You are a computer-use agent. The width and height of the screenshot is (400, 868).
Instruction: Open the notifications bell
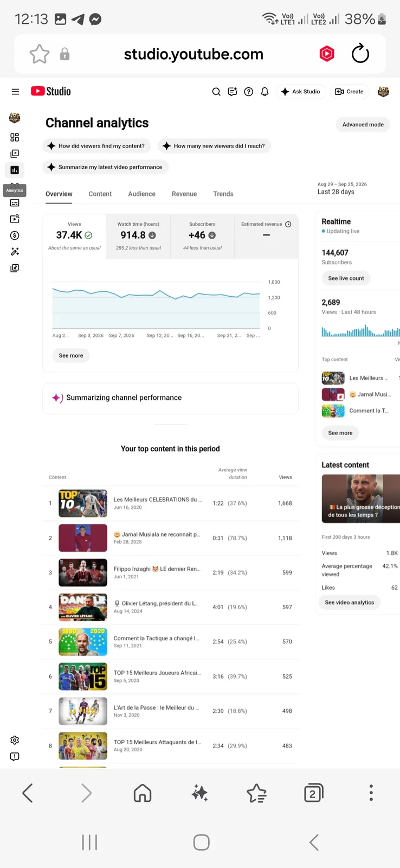(x=264, y=92)
